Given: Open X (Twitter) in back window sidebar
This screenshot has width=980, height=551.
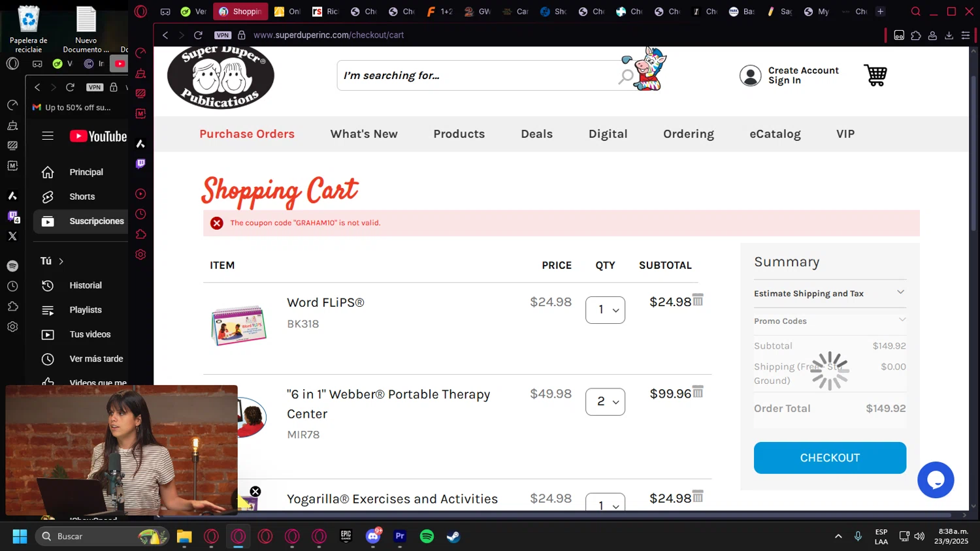Looking at the screenshot, I should 12,236.
